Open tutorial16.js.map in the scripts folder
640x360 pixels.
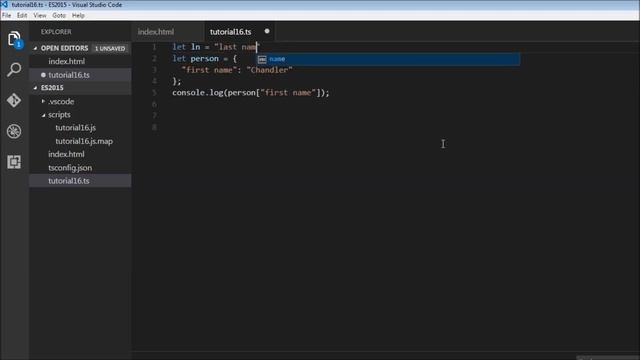[80, 141]
